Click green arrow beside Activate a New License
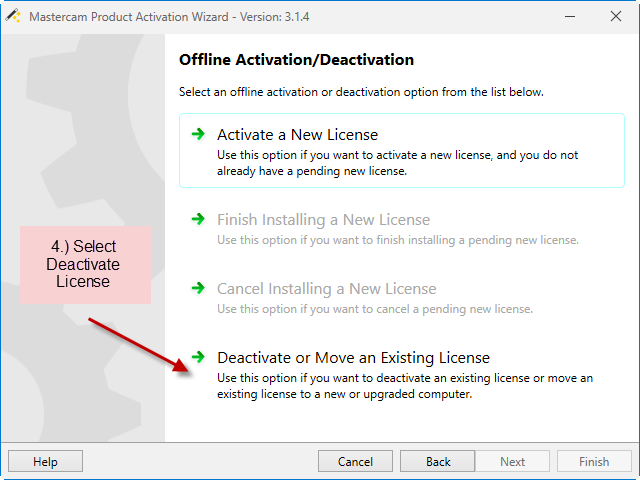This screenshot has height=480, width=640. [198, 134]
